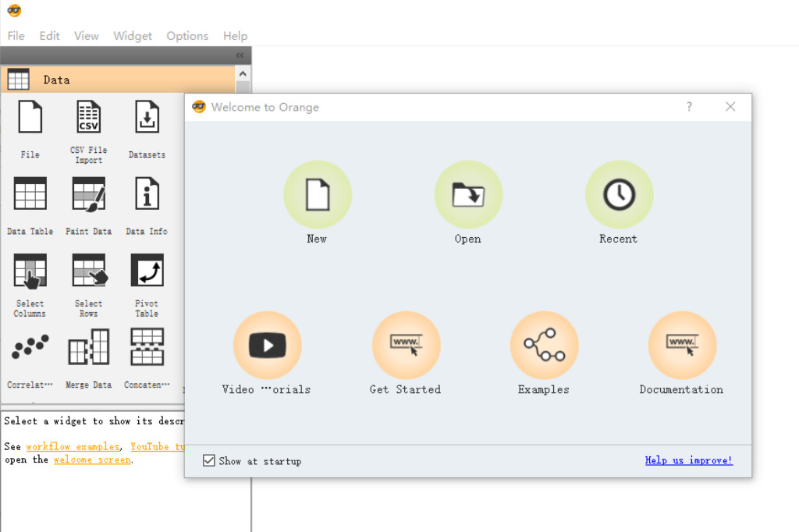Select the Paint Data widget
The image size is (799, 532).
point(89,193)
